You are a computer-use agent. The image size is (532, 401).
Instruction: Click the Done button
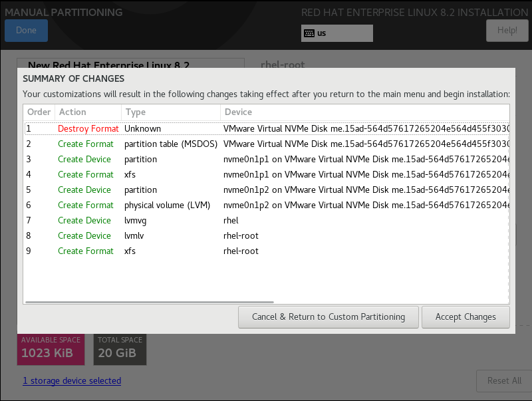click(26, 31)
